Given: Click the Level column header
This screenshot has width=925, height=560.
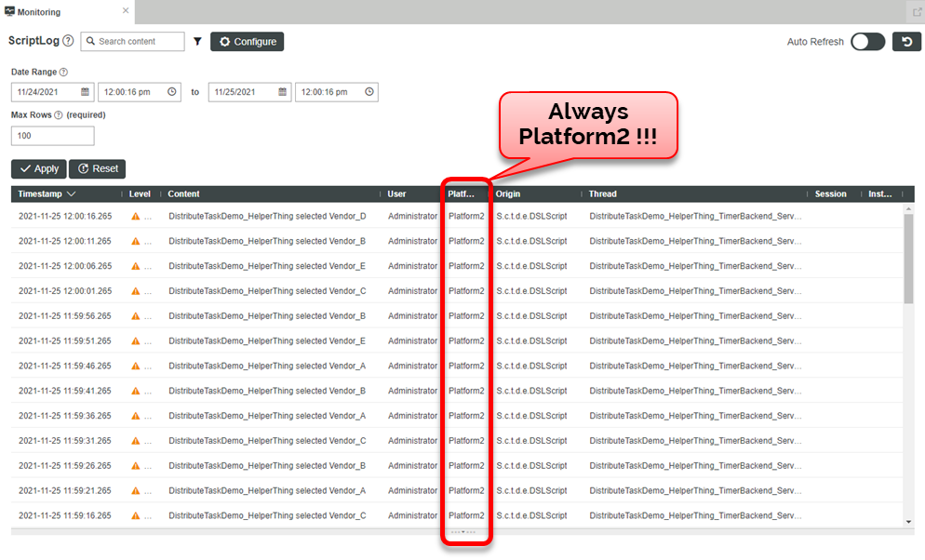Looking at the screenshot, I should pyautogui.click(x=140, y=193).
